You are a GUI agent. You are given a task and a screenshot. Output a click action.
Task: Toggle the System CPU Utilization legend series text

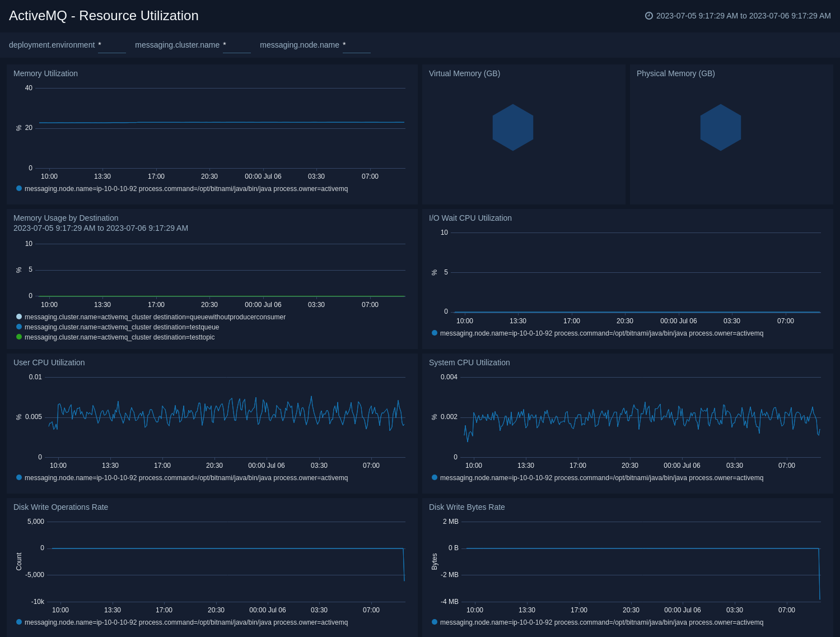601,478
